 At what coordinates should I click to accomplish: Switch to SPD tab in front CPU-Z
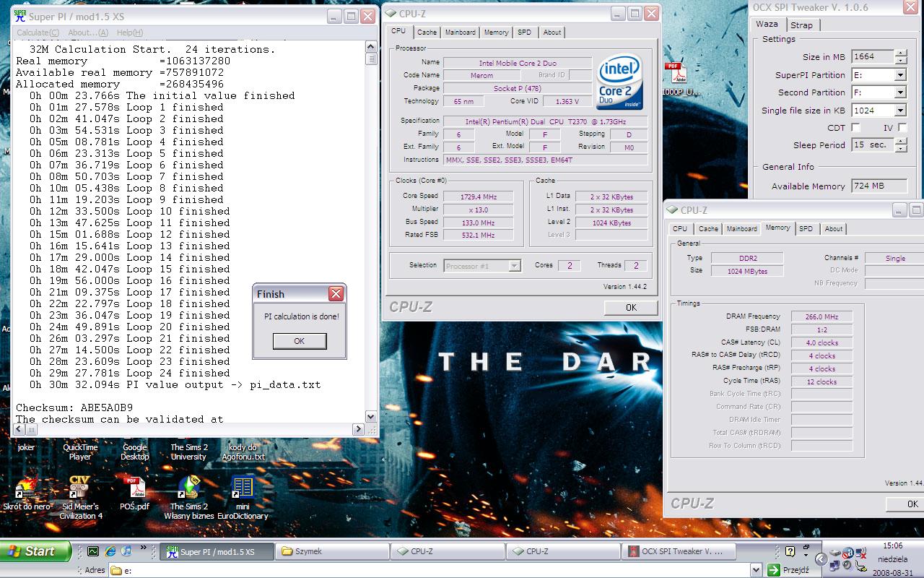pyautogui.click(x=524, y=33)
